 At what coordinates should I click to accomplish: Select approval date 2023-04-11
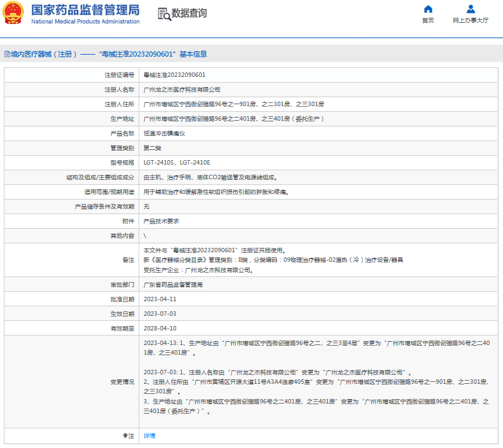[160, 299]
